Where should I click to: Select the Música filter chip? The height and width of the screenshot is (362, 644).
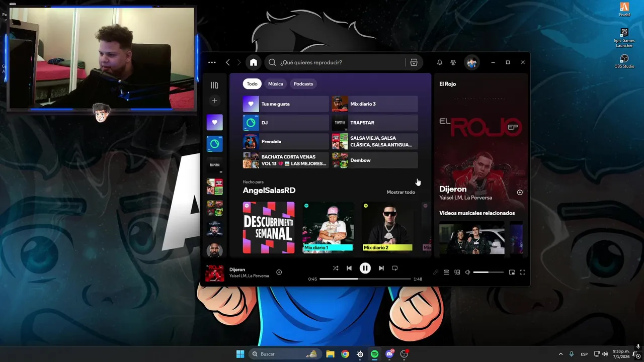point(276,84)
